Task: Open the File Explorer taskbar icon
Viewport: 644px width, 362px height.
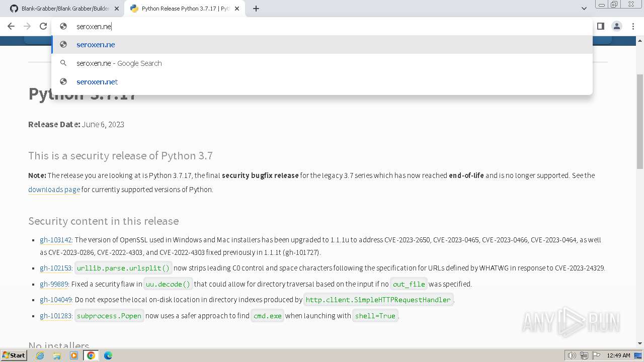Action: click(57, 355)
